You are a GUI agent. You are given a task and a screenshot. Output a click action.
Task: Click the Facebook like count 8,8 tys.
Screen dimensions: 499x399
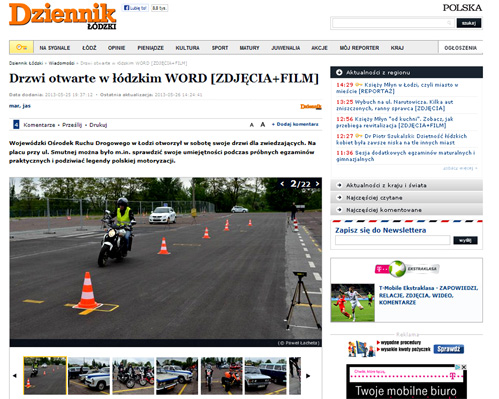(x=160, y=8)
